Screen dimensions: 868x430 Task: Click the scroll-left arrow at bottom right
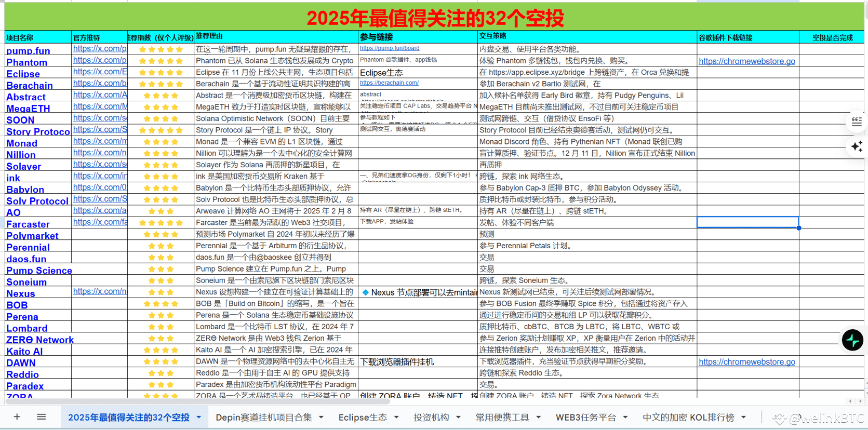coord(850,401)
